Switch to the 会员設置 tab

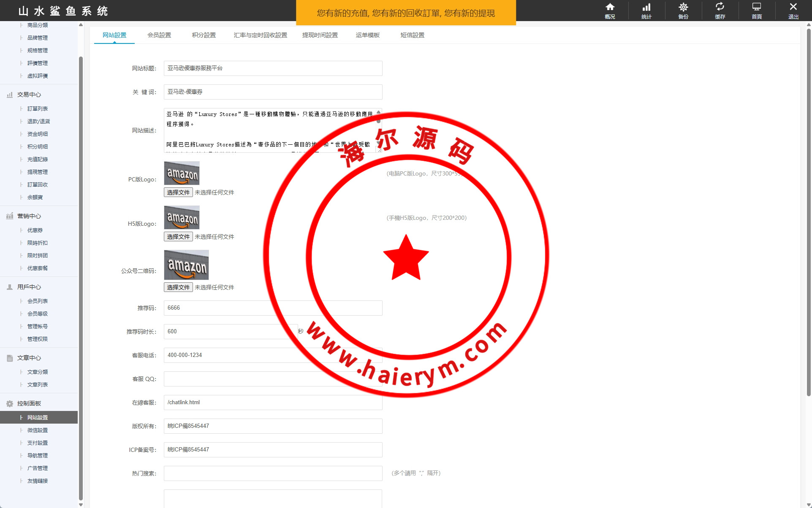(159, 35)
